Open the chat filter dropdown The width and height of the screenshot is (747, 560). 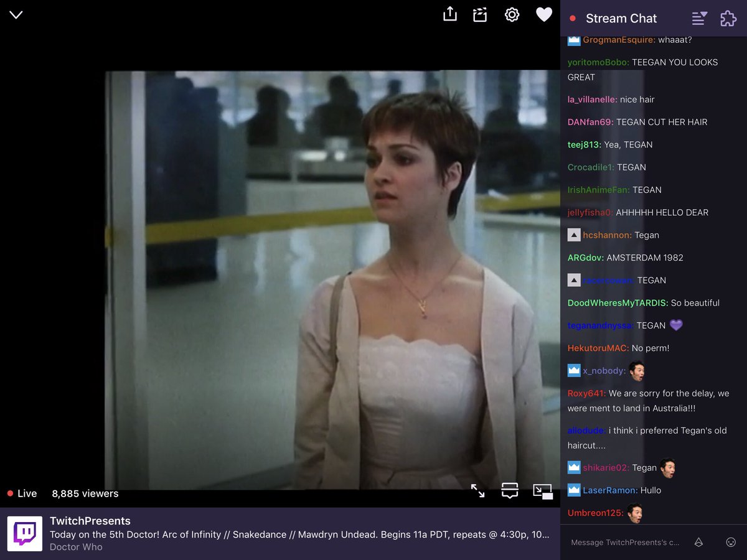[698, 19]
